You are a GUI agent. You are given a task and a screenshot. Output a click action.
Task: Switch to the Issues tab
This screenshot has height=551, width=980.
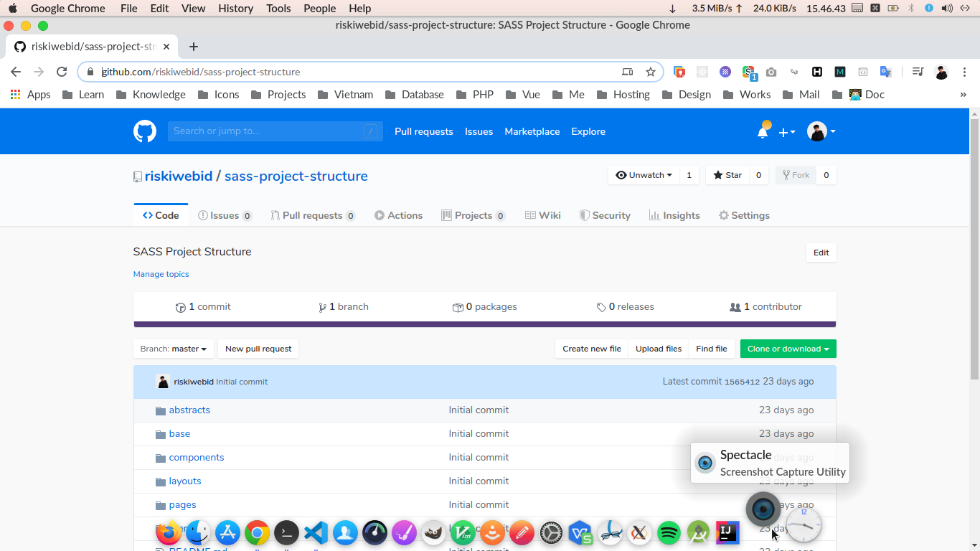coord(225,215)
